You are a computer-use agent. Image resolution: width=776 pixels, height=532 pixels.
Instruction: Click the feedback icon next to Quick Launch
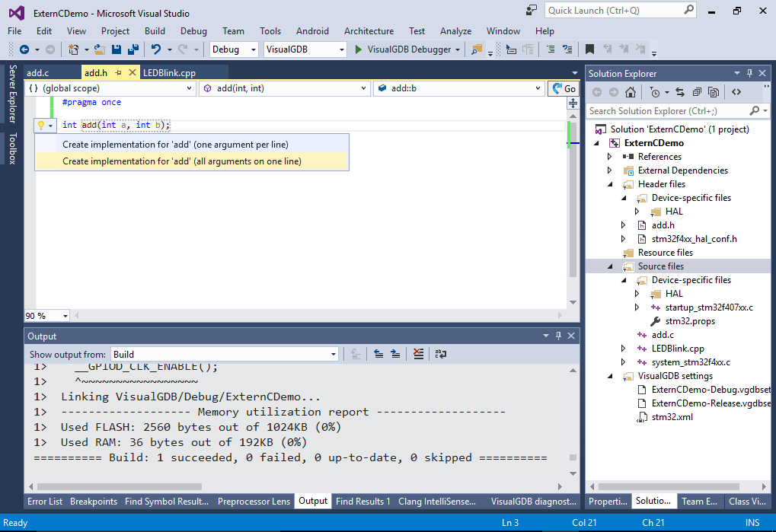pyautogui.click(x=531, y=11)
